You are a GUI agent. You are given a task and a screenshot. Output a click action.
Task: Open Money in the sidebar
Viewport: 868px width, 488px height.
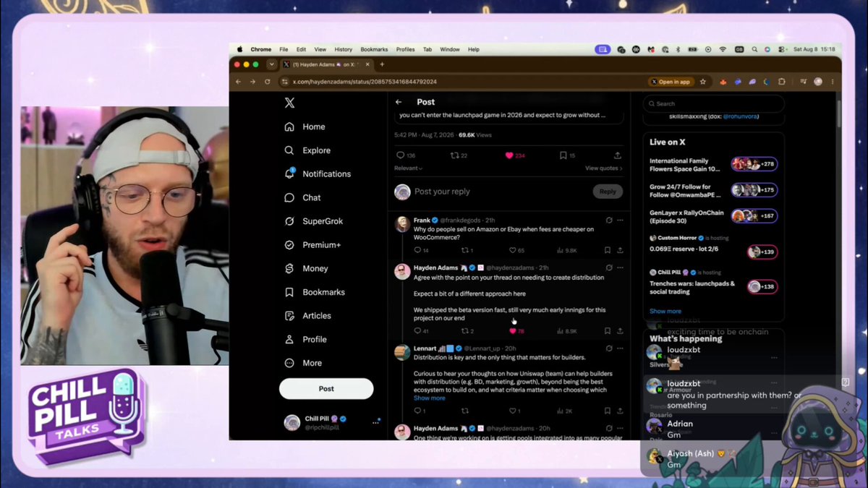tap(306, 268)
